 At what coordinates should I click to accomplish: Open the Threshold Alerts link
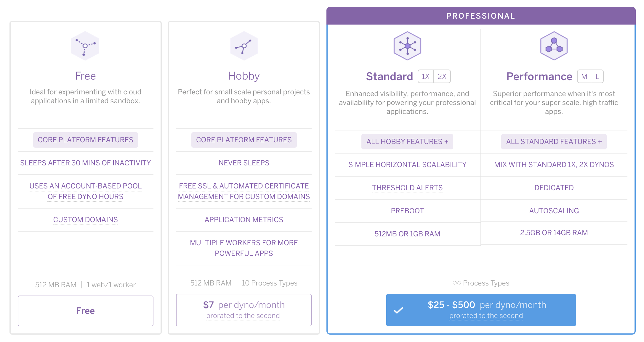coord(407,188)
